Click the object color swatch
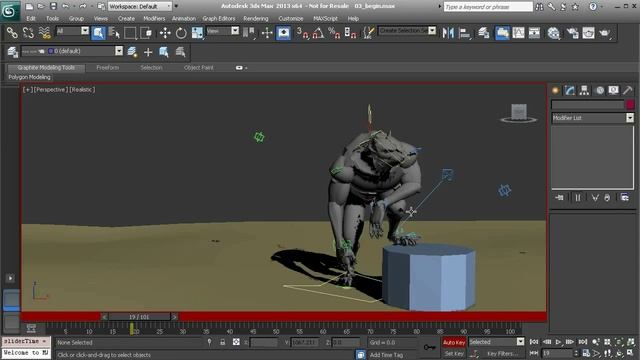Viewport: 640px width, 360px height. pos(630,105)
